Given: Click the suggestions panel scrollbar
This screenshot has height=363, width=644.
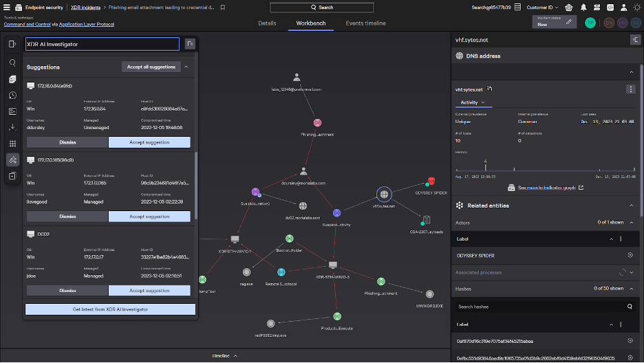Looking at the screenshot, I should (x=196, y=186).
